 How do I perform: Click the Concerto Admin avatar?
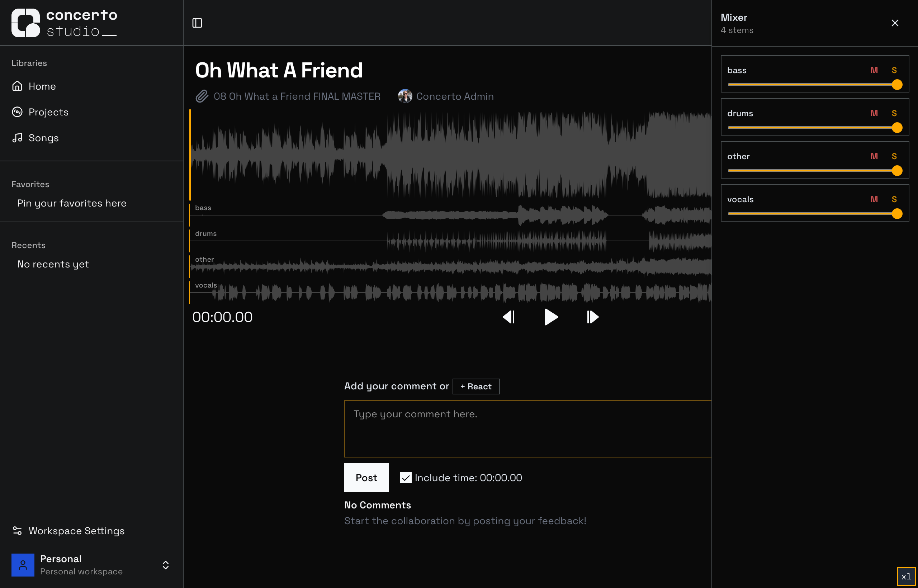[405, 96]
